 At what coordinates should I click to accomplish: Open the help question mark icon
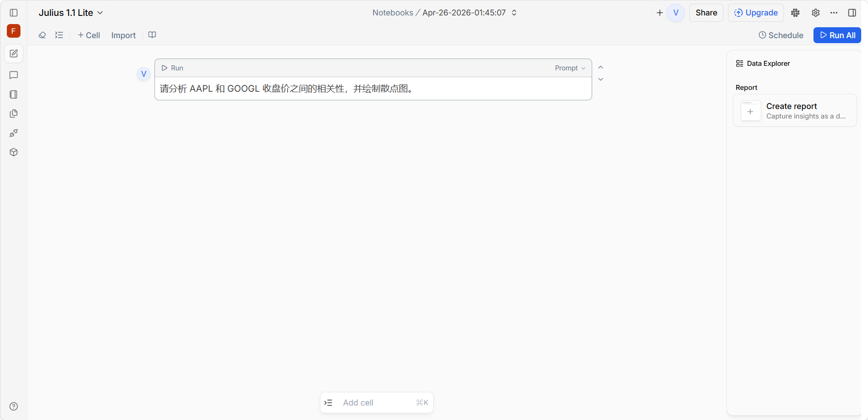[x=14, y=406]
